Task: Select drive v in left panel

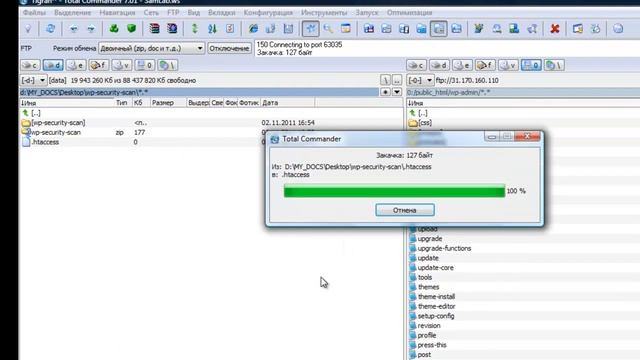Action: (x=122, y=65)
